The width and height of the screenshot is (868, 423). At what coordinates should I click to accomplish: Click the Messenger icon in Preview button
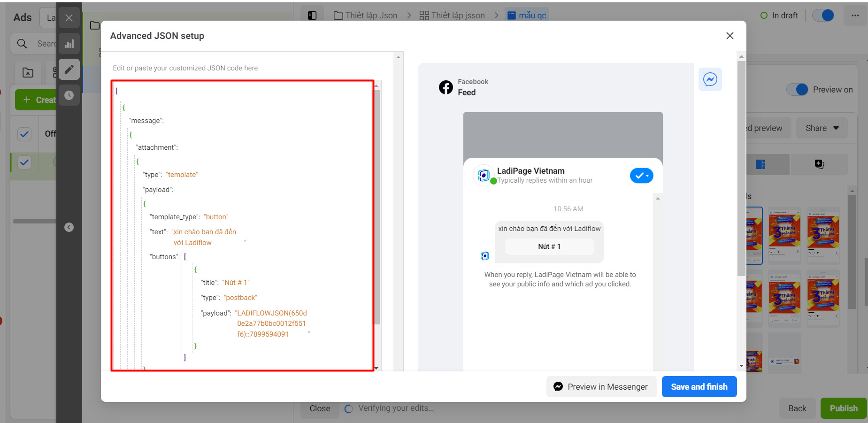coord(558,386)
